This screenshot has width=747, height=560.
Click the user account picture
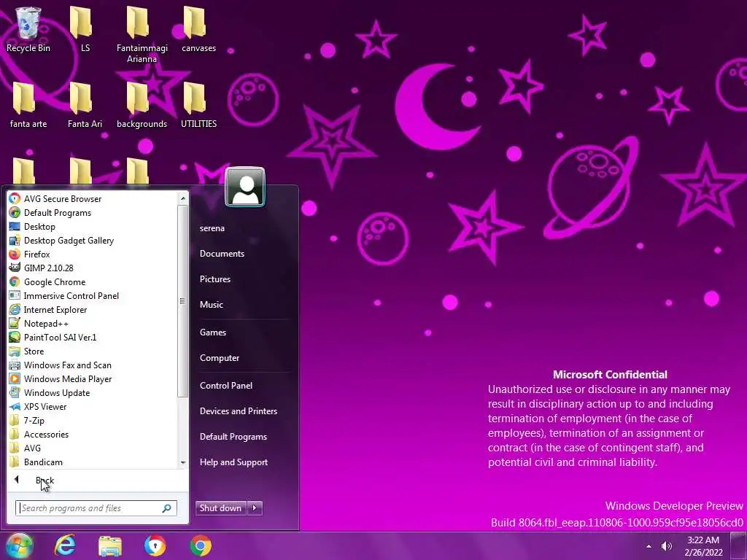[245, 187]
